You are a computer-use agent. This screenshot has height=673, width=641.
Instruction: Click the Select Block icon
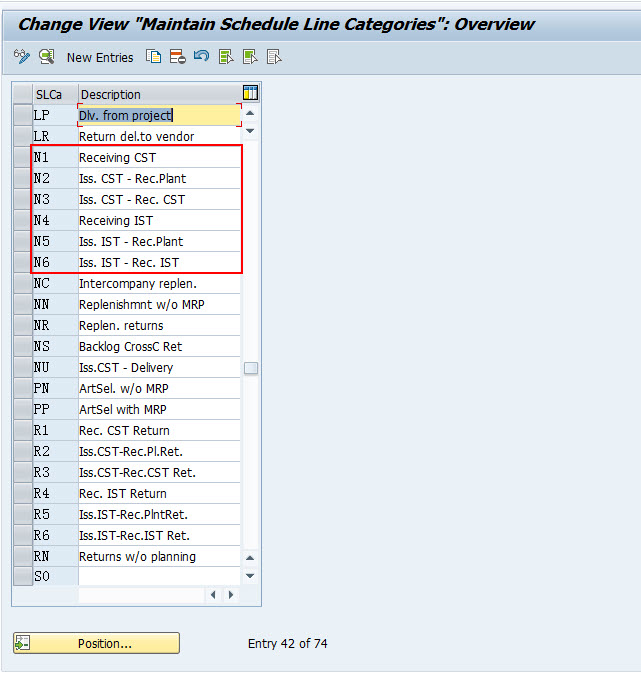pos(250,57)
